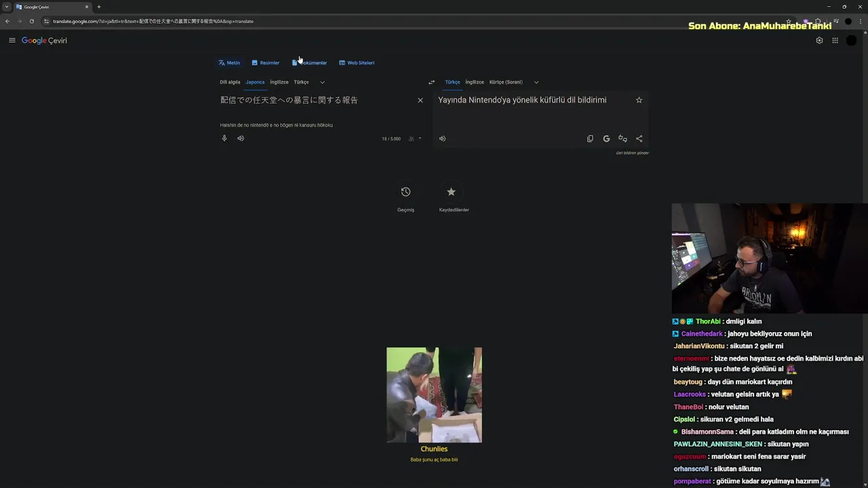Viewport: 868px width, 488px height.
Task: Click the Google Çeviri logo
Action: [x=44, y=41]
